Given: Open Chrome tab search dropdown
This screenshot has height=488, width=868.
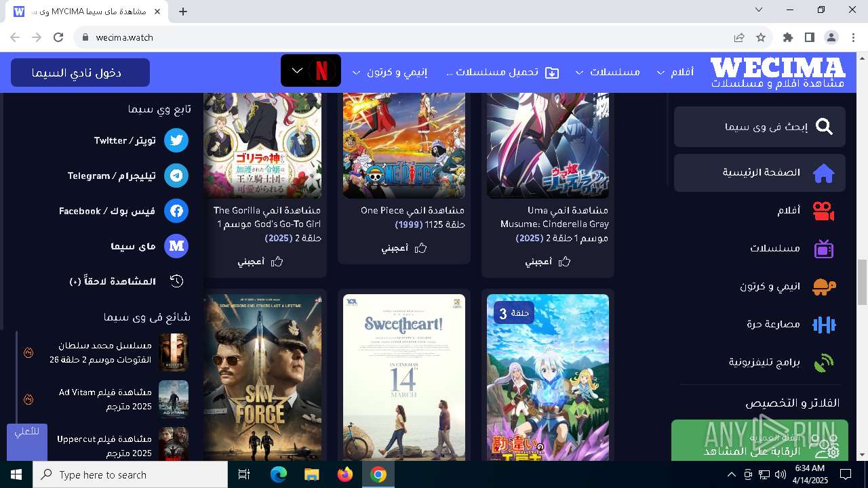Looking at the screenshot, I should (x=759, y=10).
